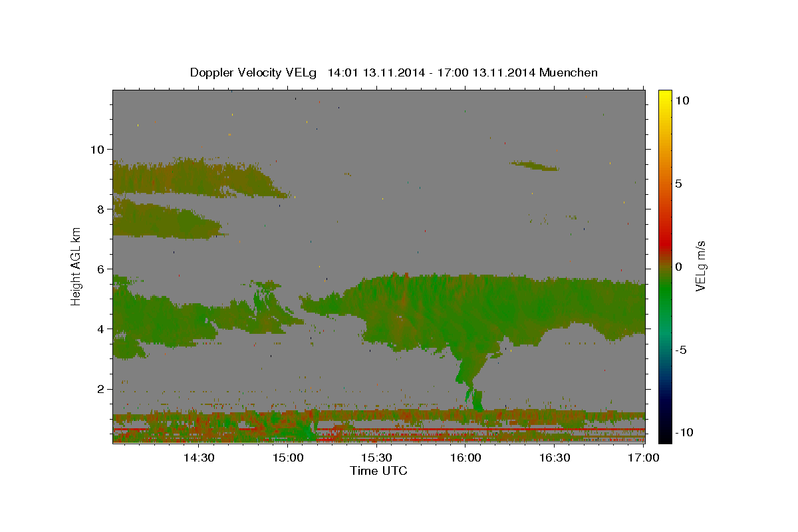Click the 16:00 time tick label
The image size is (798, 532).
click(x=466, y=458)
